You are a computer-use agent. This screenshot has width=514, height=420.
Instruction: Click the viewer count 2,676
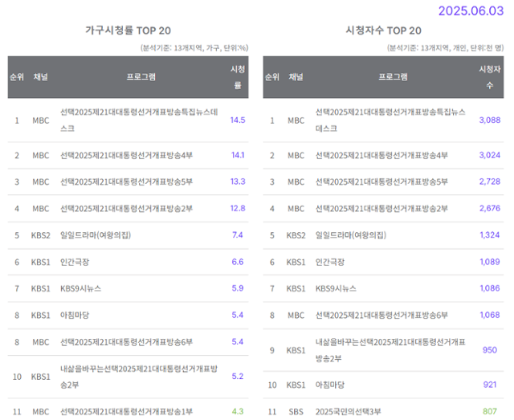click(x=490, y=209)
